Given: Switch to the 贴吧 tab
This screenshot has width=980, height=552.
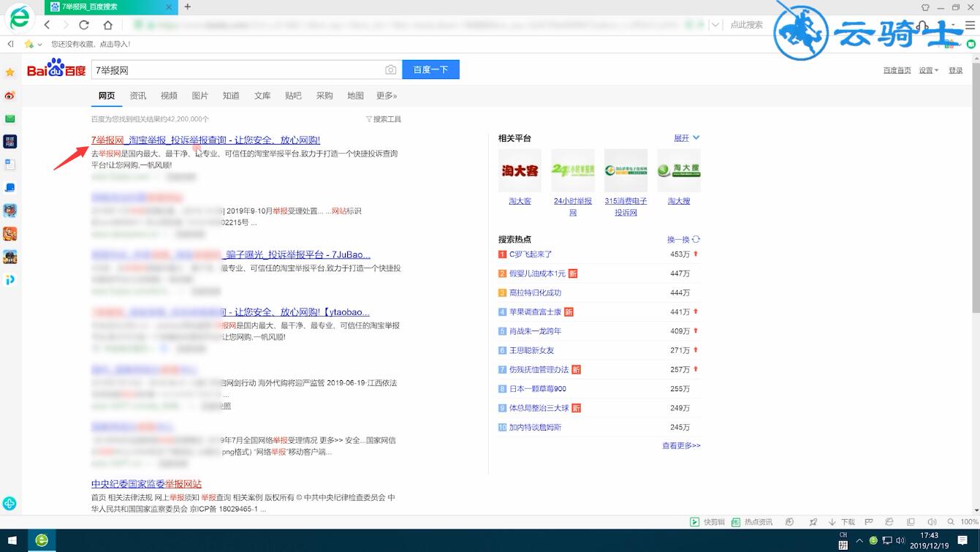Looking at the screenshot, I should click(293, 96).
